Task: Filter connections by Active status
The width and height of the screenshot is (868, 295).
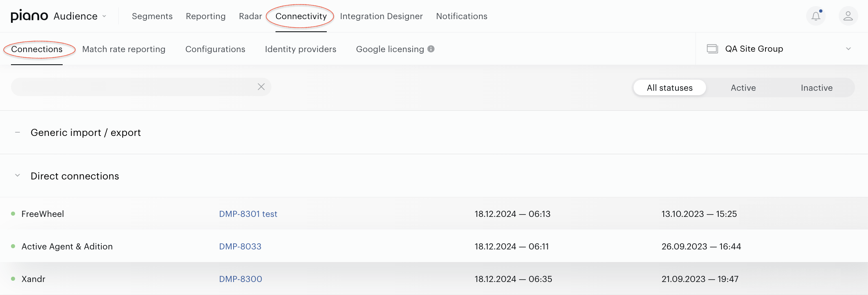Action: pos(743,87)
